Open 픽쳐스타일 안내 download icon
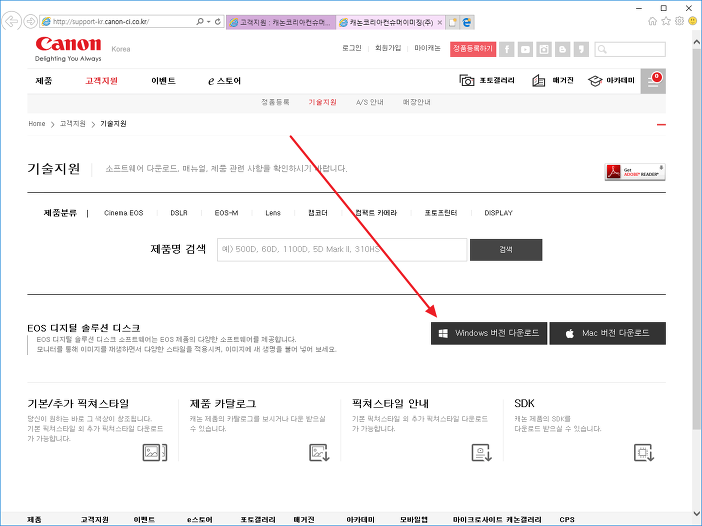This screenshot has width=702, height=526. [482, 453]
